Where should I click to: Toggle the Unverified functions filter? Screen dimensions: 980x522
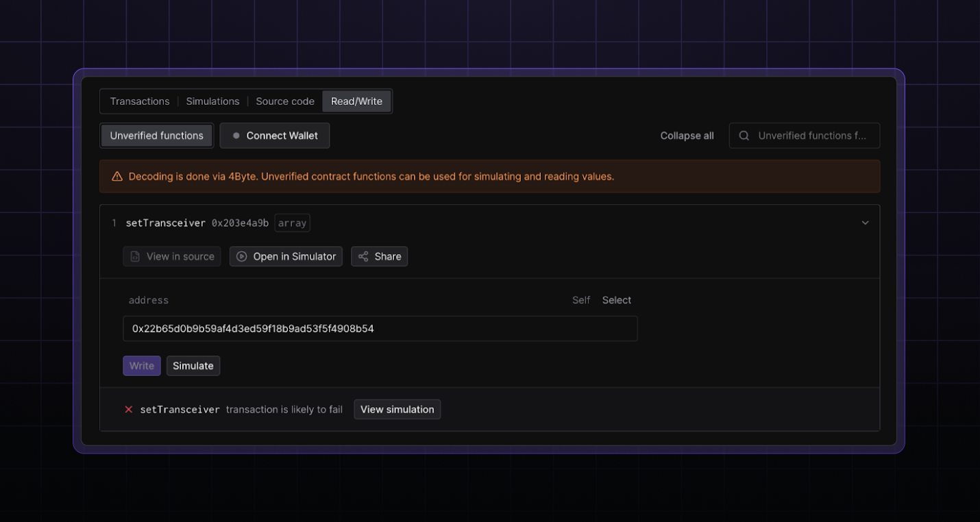pyautogui.click(x=156, y=136)
